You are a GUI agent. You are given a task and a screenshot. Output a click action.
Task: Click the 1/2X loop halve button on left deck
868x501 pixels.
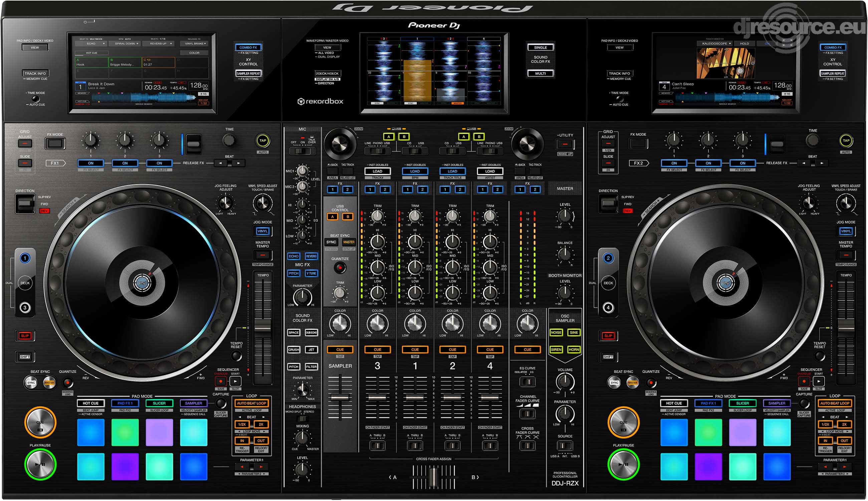click(x=242, y=424)
